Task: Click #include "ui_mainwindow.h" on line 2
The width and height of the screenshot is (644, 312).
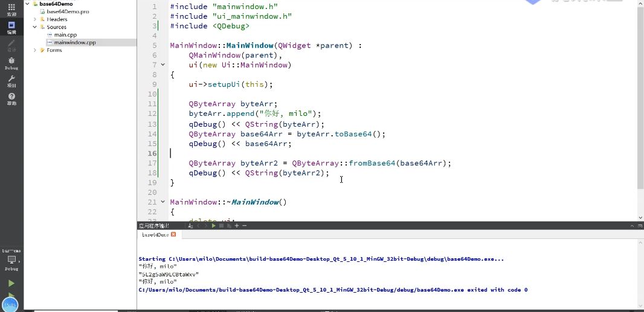Action: [231, 16]
